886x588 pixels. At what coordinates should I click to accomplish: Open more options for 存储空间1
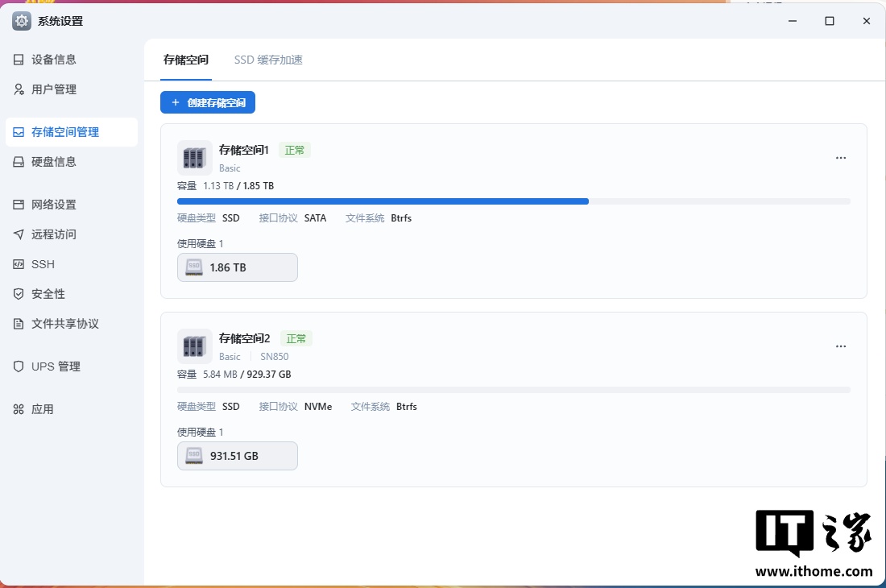pyautogui.click(x=841, y=158)
